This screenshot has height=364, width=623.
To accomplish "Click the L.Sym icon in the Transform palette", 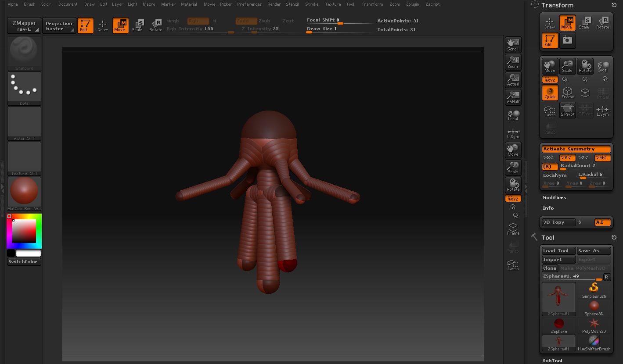I will click(x=602, y=111).
